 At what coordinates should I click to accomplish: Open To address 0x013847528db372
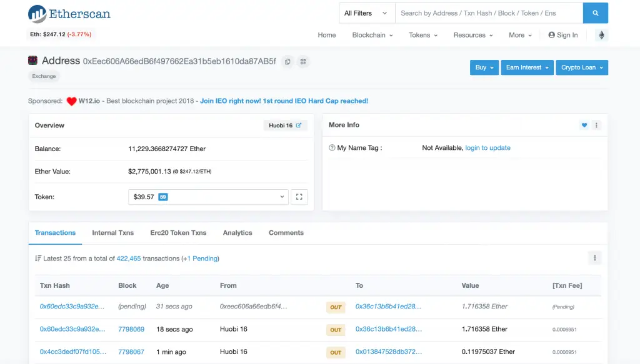coord(389,352)
